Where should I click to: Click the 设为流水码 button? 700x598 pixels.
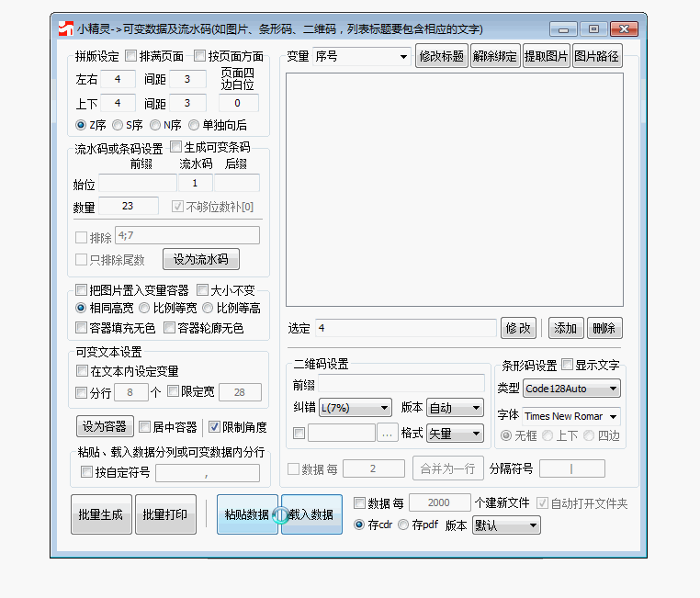coord(201,259)
